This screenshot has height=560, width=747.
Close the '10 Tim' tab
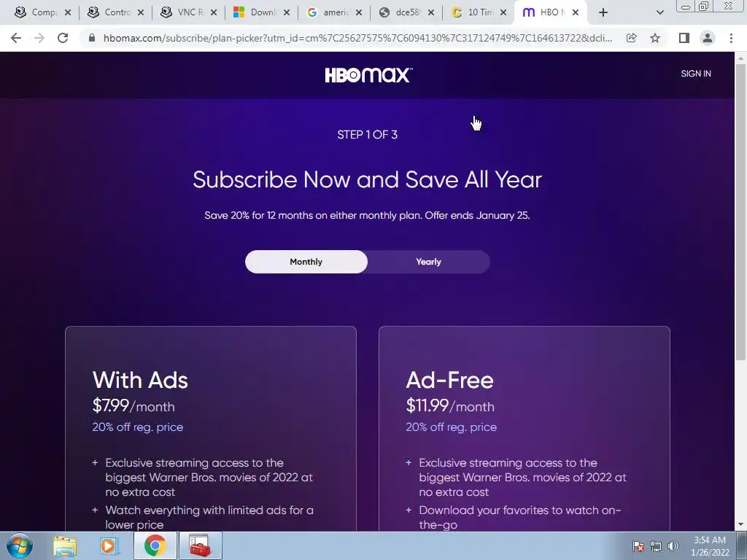point(503,13)
